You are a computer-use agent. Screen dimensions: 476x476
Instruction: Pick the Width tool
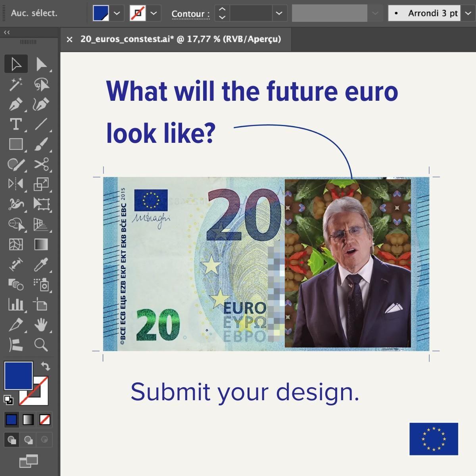[x=16, y=204]
